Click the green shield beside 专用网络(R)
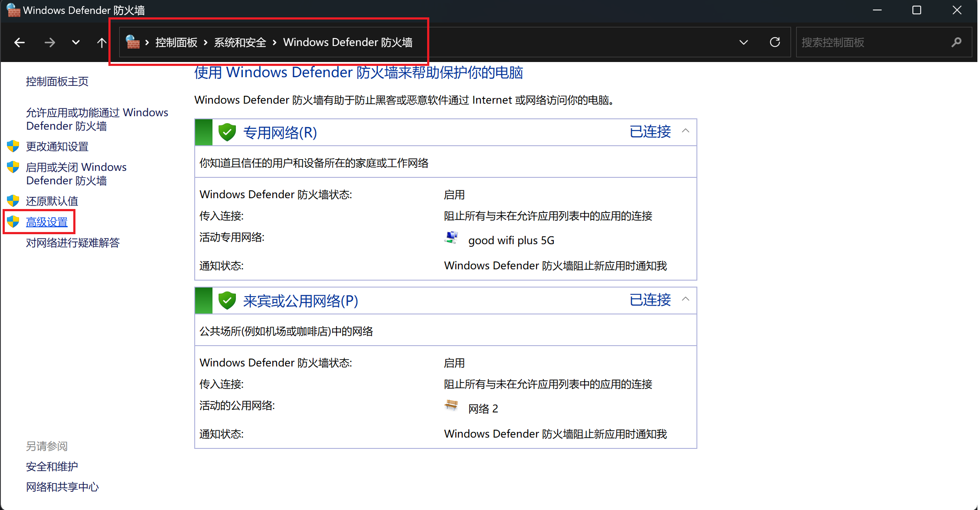Viewport: 980px width, 510px height. (x=227, y=132)
